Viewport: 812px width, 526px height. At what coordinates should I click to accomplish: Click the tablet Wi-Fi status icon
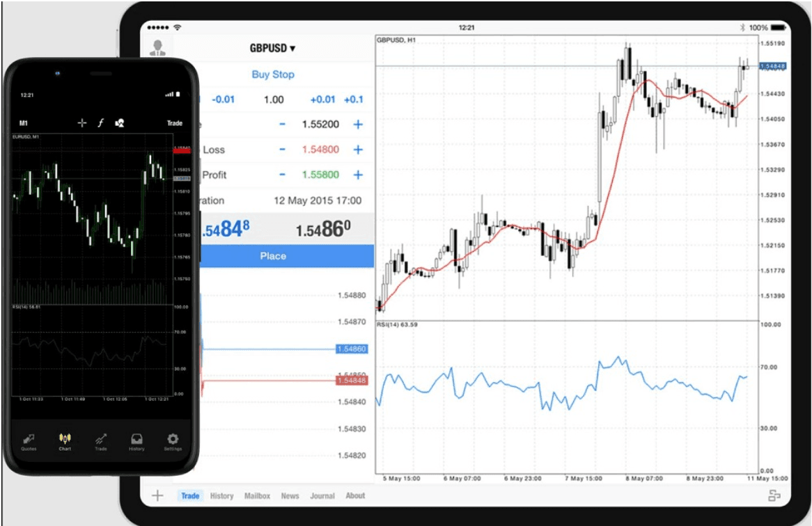coord(178,27)
